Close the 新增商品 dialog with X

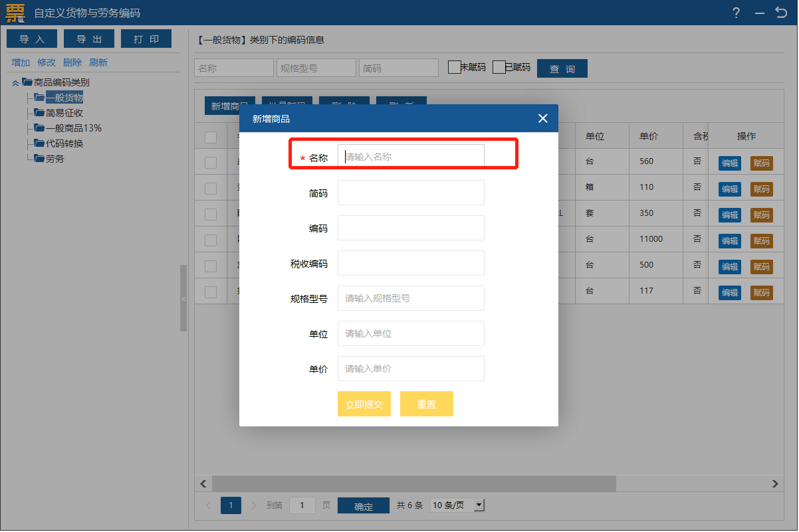pyautogui.click(x=542, y=119)
